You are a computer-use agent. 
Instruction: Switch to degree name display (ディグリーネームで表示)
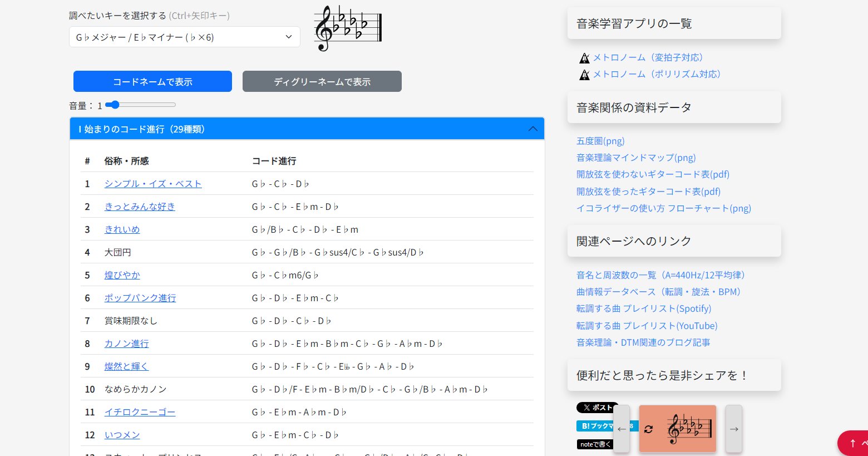(322, 81)
